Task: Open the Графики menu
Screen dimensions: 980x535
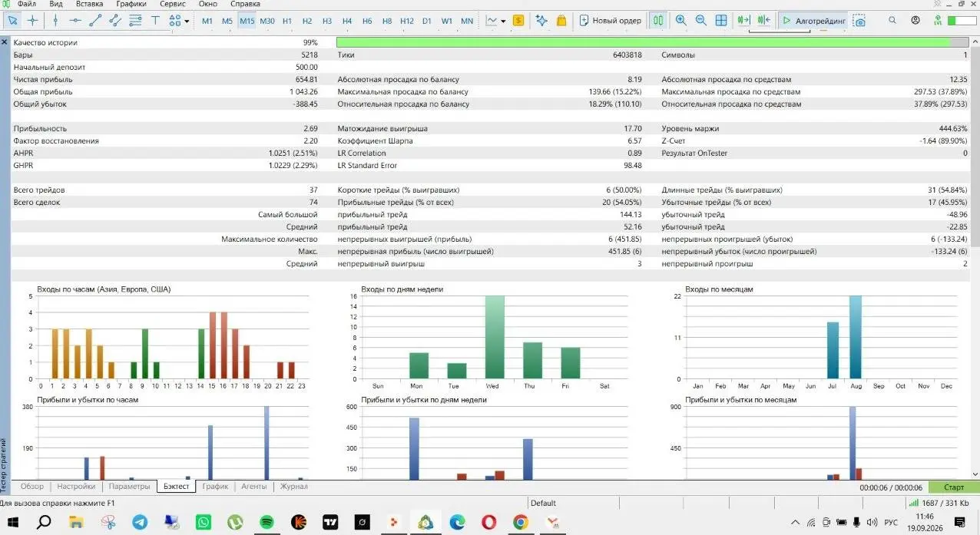Action: (131, 4)
